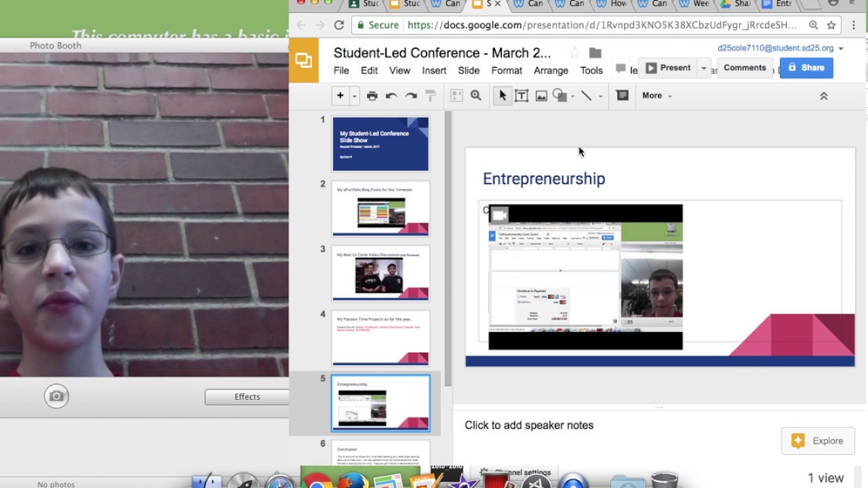Click the add comment toolbar icon
Viewport: 868px width, 488px height.
click(x=623, y=96)
